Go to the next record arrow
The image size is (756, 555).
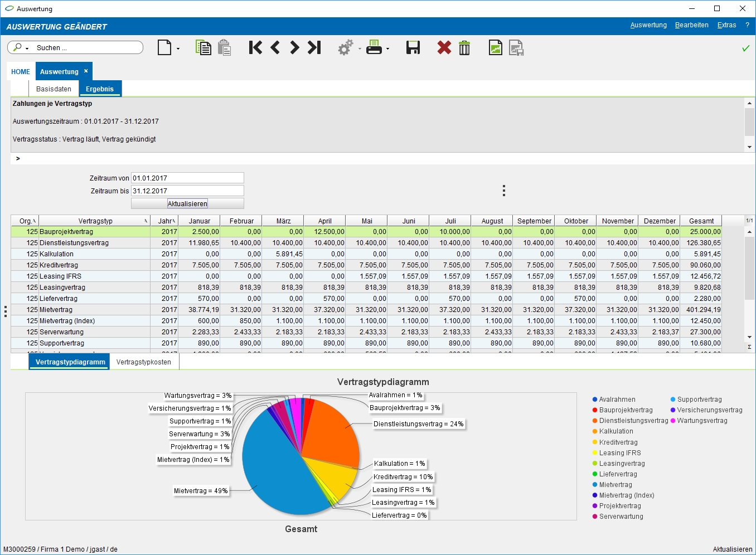coord(294,48)
